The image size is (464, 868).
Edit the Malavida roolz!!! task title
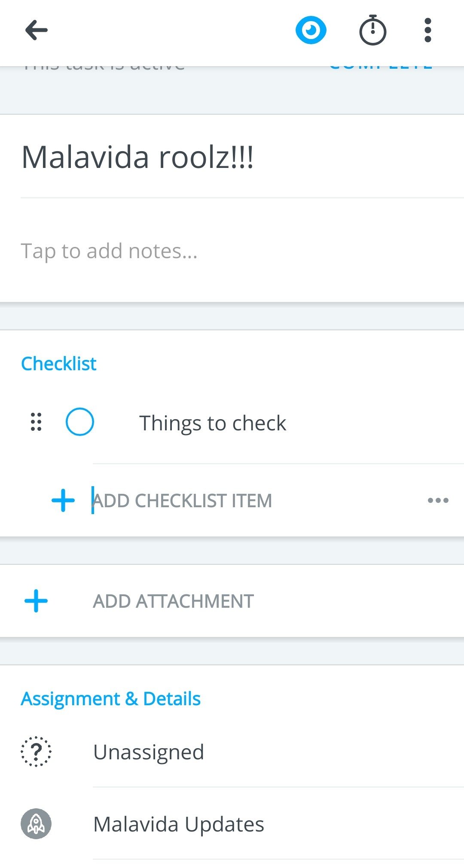137,157
